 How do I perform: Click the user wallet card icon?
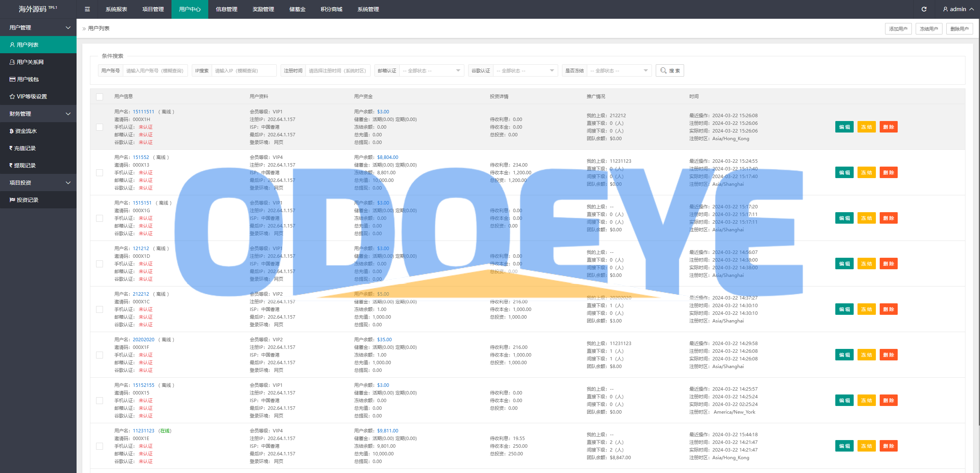[x=12, y=79]
